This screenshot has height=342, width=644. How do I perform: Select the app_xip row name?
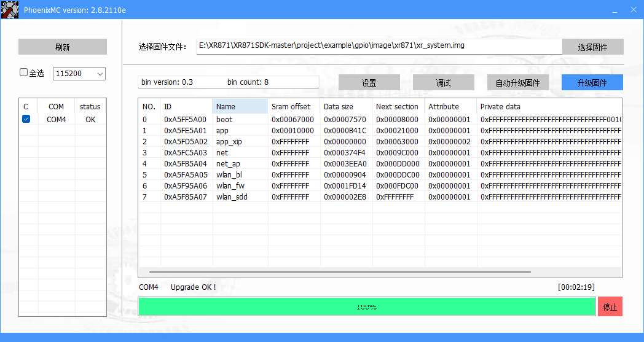(229, 142)
